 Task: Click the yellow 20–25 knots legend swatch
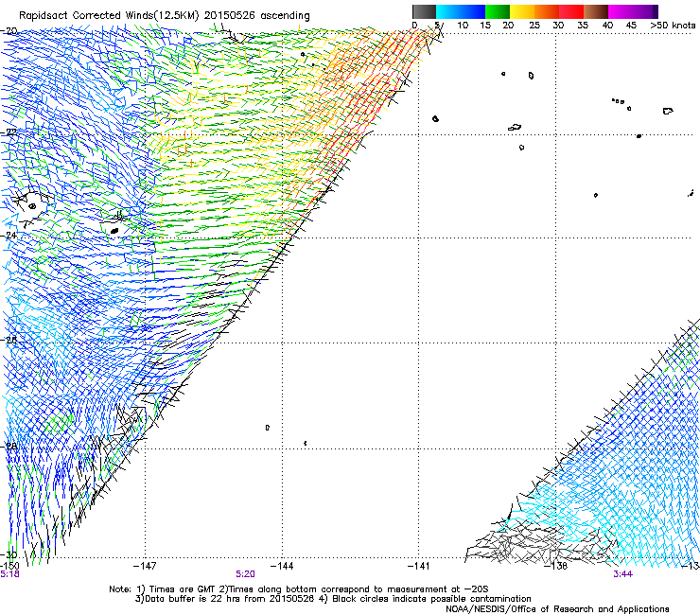pyautogui.click(x=522, y=11)
